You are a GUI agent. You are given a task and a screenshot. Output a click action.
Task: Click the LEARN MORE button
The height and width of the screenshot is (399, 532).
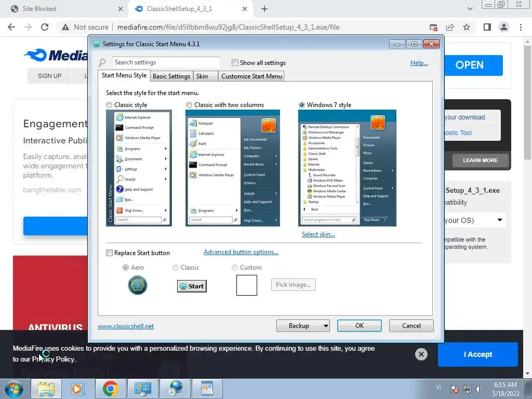click(x=481, y=160)
